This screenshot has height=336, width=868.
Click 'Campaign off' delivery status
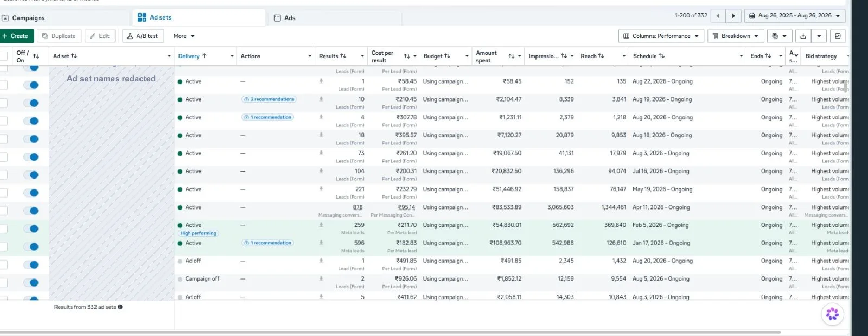[202, 279]
